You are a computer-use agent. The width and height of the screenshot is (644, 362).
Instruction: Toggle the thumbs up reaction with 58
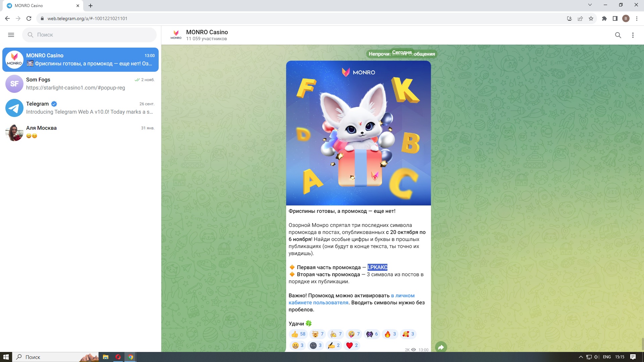point(298,334)
